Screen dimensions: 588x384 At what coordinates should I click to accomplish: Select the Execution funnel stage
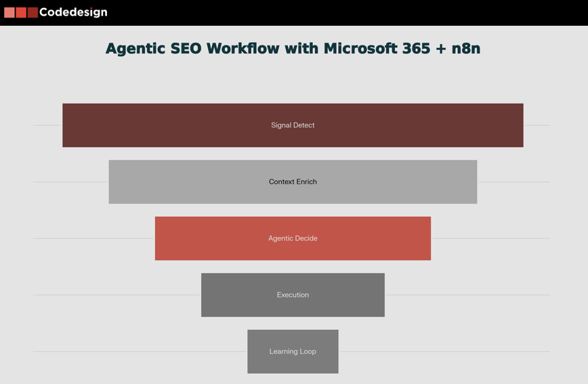click(293, 295)
